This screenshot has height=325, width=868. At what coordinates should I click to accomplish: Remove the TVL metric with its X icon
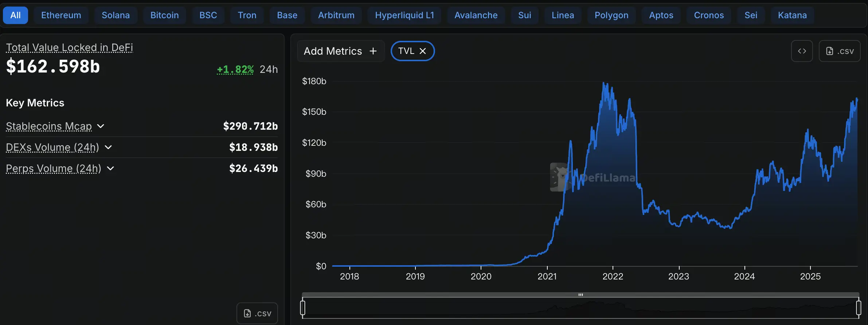[x=423, y=51]
